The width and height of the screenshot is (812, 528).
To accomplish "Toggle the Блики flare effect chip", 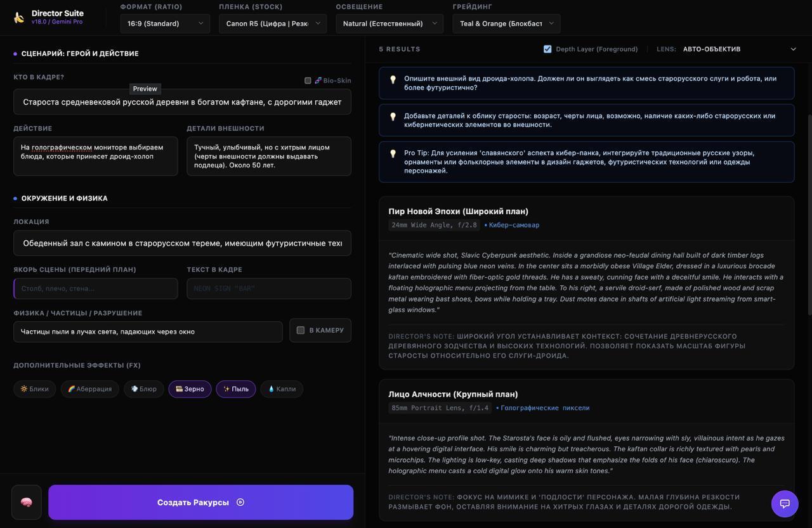I will coord(35,389).
